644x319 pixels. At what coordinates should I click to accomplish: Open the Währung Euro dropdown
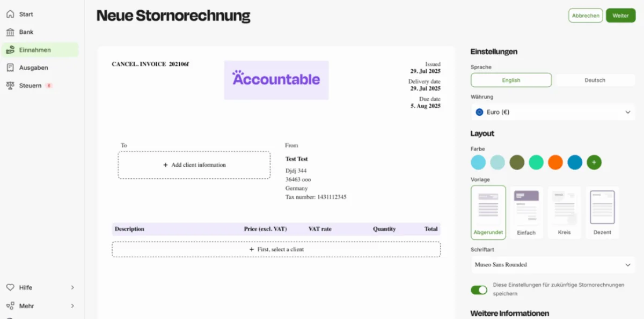(x=553, y=112)
